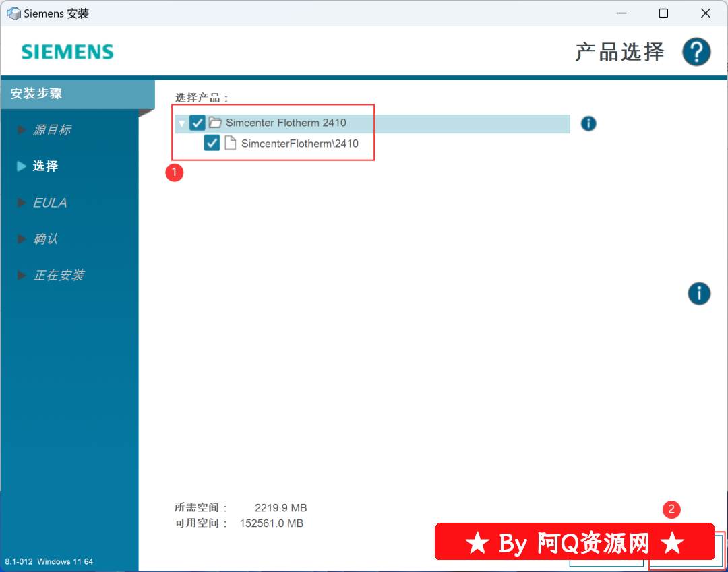Uncheck the SimcenterFlotherm\2410 checkbox
Screen dimensions: 728x572
[x=212, y=143]
